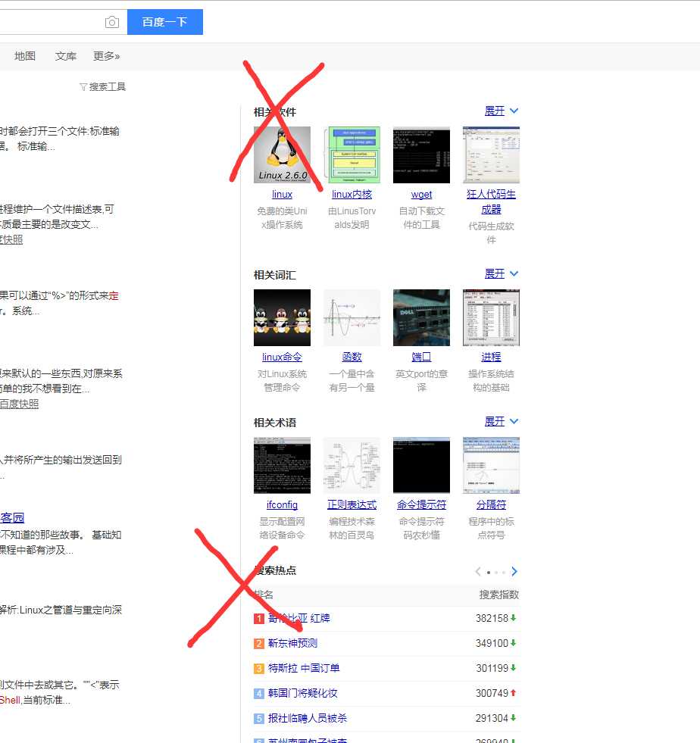Viewport: 700px width, 743px height.
Task: Select the first 搜索热点 pagination dot
Action: 489,573
